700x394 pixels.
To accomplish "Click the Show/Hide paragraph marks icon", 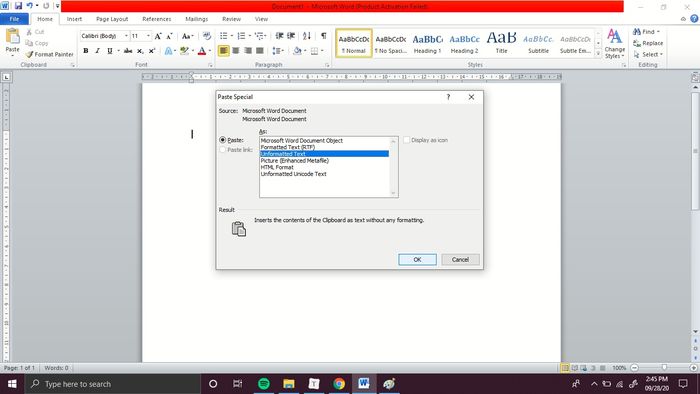I will click(323, 36).
